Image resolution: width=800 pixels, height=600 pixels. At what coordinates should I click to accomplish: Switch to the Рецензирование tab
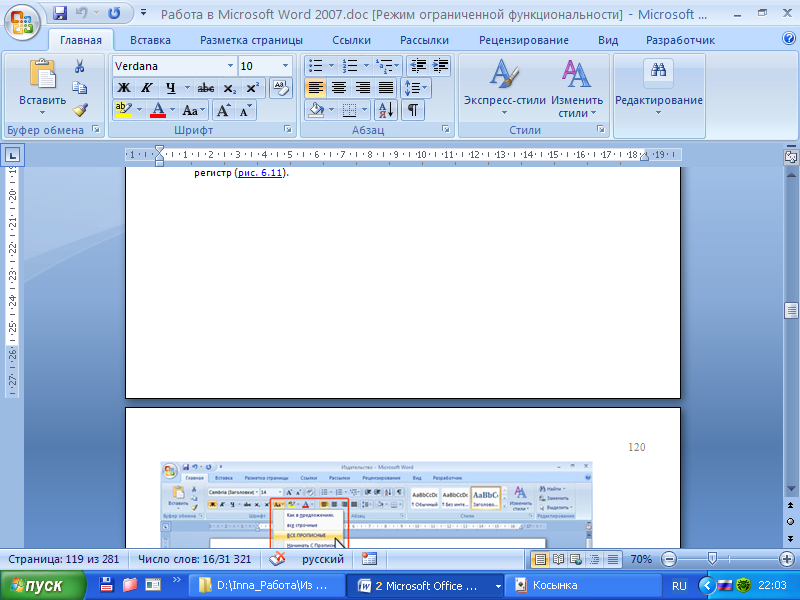[523, 40]
